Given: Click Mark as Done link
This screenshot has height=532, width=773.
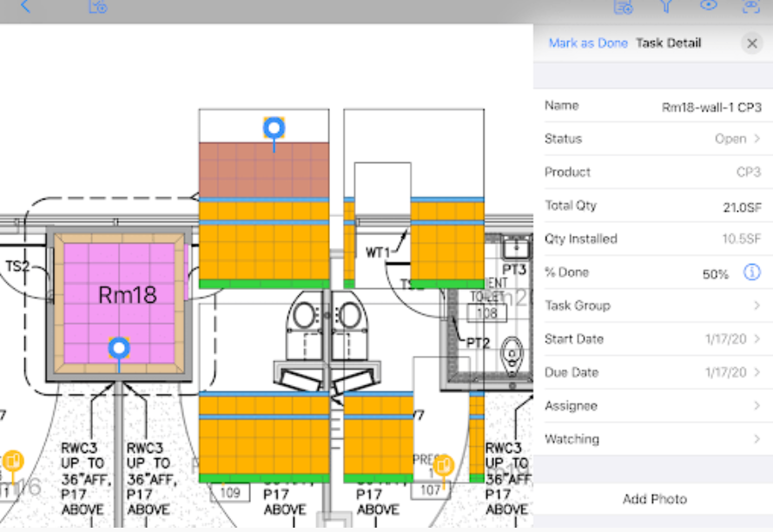Looking at the screenshot, I should click(588, 43).
